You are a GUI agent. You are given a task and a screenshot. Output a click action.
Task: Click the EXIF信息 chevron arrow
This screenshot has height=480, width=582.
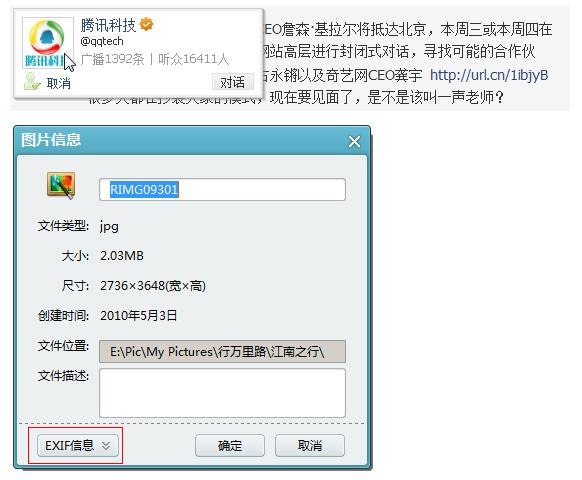[x=106, y=445]
